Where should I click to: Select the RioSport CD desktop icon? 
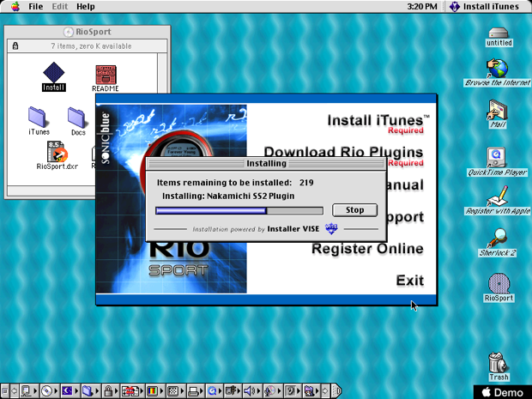499,287
